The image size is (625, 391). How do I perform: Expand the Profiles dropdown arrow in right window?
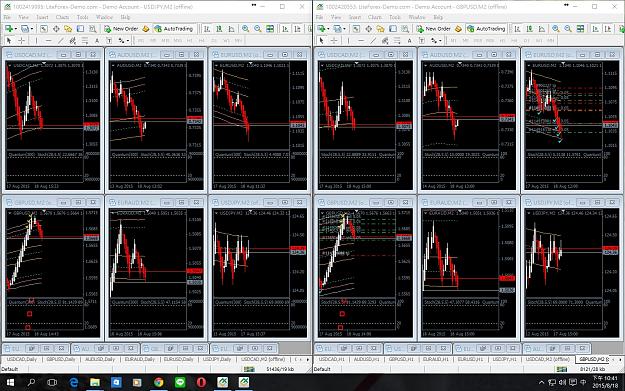pos(344,29)
